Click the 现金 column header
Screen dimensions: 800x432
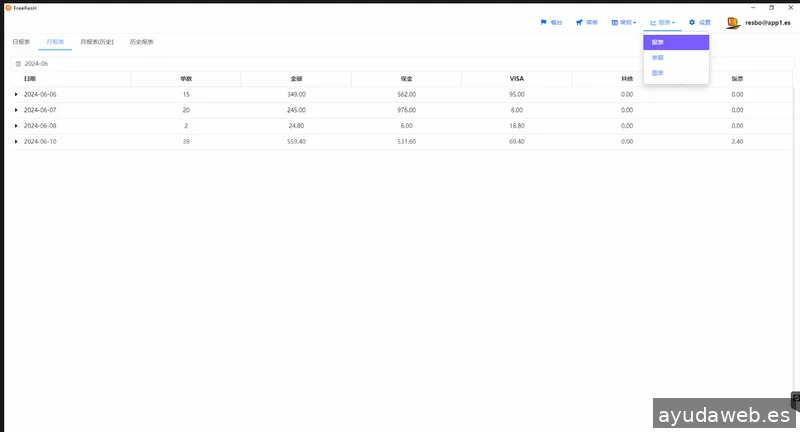[x=407, y=79]
